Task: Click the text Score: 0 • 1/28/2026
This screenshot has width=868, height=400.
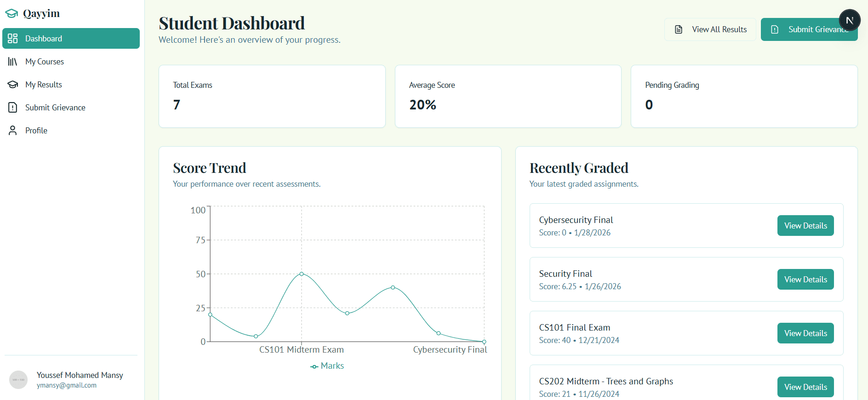Action: click(x=575, y=233)
